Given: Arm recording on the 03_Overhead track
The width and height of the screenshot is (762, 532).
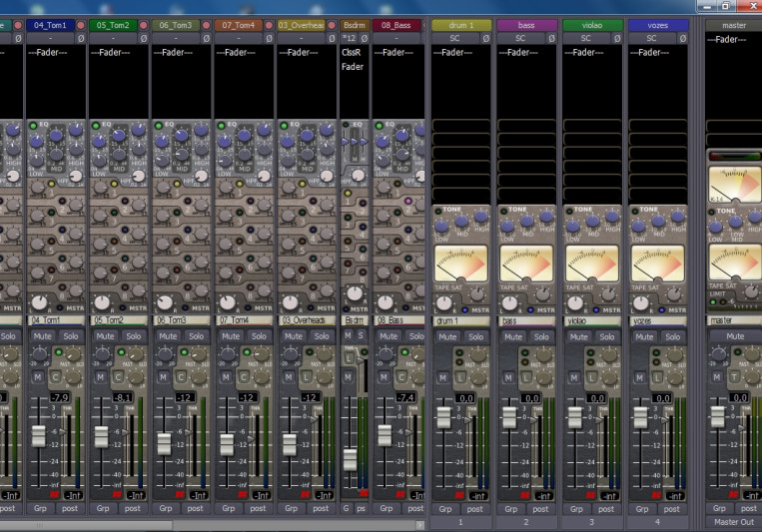Looking at the screenshot, I should (x=332, y=25).
